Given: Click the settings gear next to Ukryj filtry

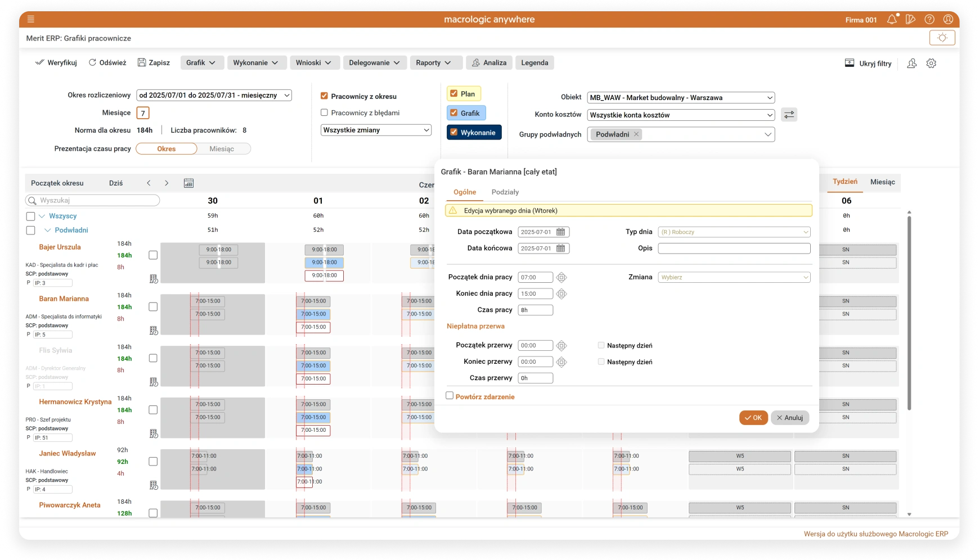Looking at the screenshot, I should pos(931,64).
